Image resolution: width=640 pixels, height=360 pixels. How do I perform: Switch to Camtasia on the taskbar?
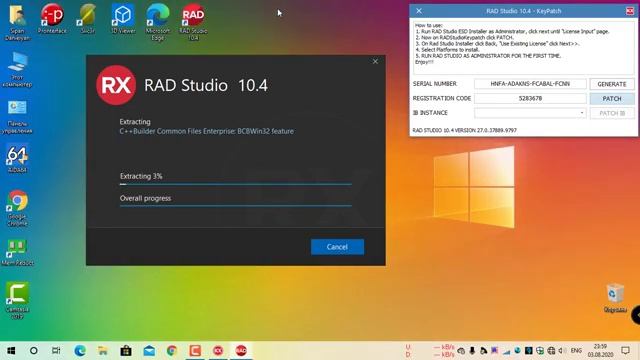coord(195,351)
